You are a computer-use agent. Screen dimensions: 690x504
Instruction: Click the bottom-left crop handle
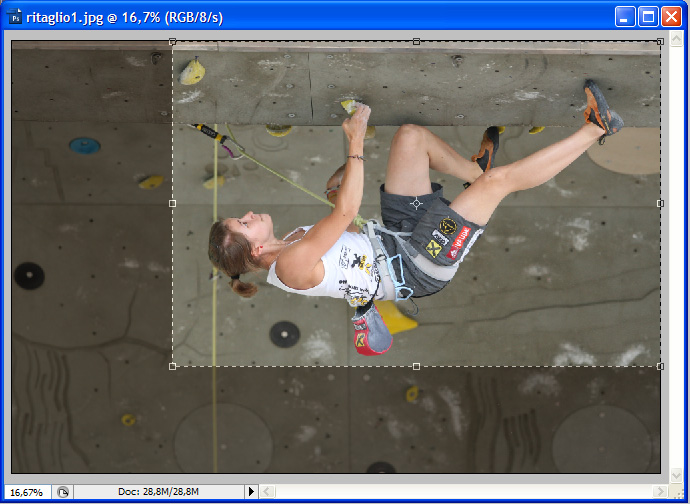pos(173,366)
